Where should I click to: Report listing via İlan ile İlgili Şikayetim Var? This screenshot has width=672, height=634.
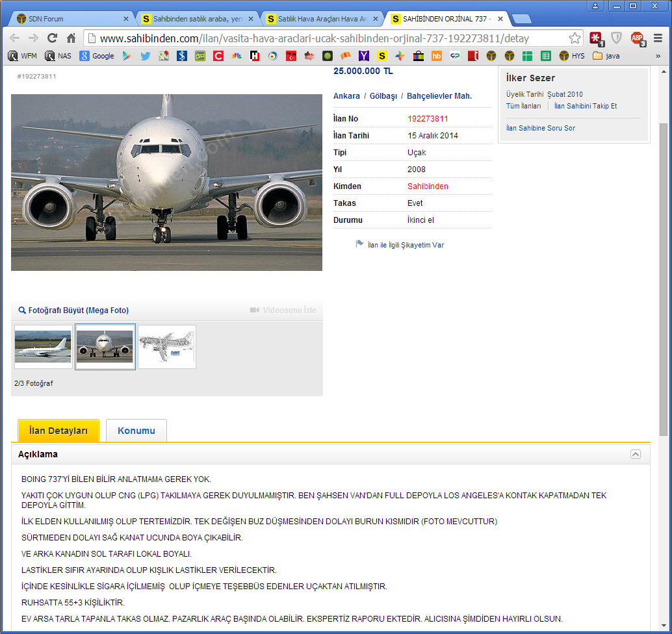406,245
